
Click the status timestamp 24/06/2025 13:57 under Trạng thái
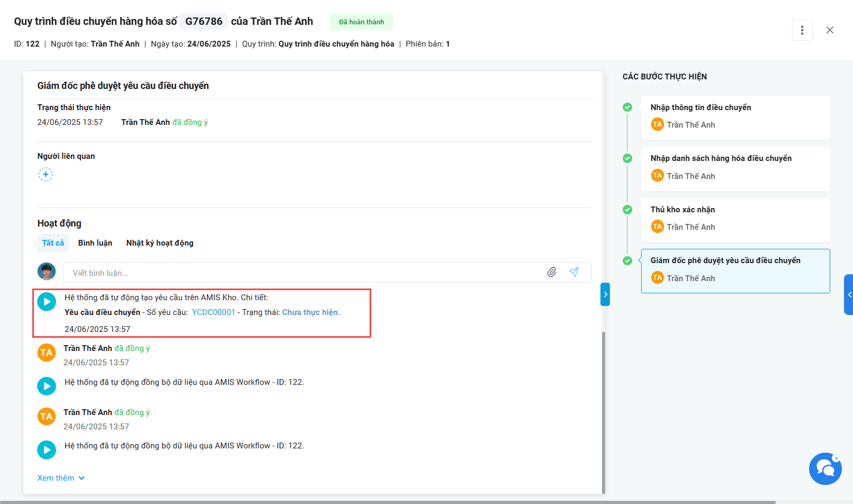[70, 122]
